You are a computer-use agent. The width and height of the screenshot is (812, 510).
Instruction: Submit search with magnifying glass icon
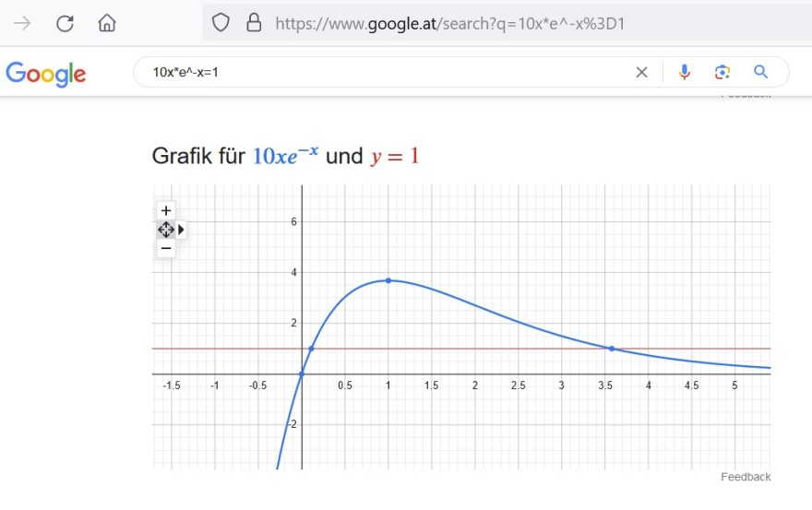point(760,72)
